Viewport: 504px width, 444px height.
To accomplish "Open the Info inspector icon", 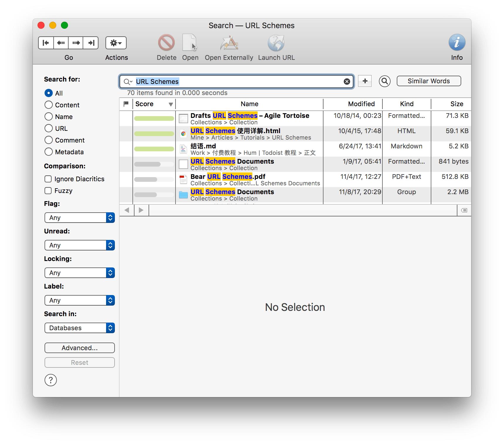I will click(457, 43).
